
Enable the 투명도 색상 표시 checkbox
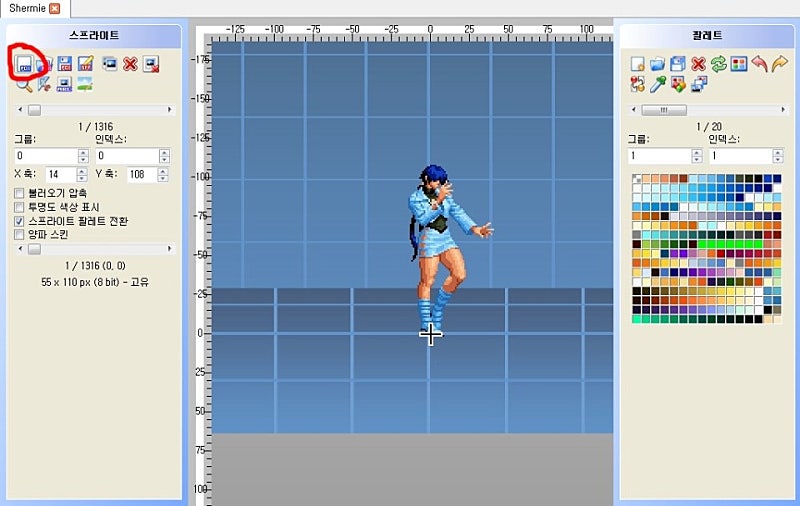tap(19, 207)
